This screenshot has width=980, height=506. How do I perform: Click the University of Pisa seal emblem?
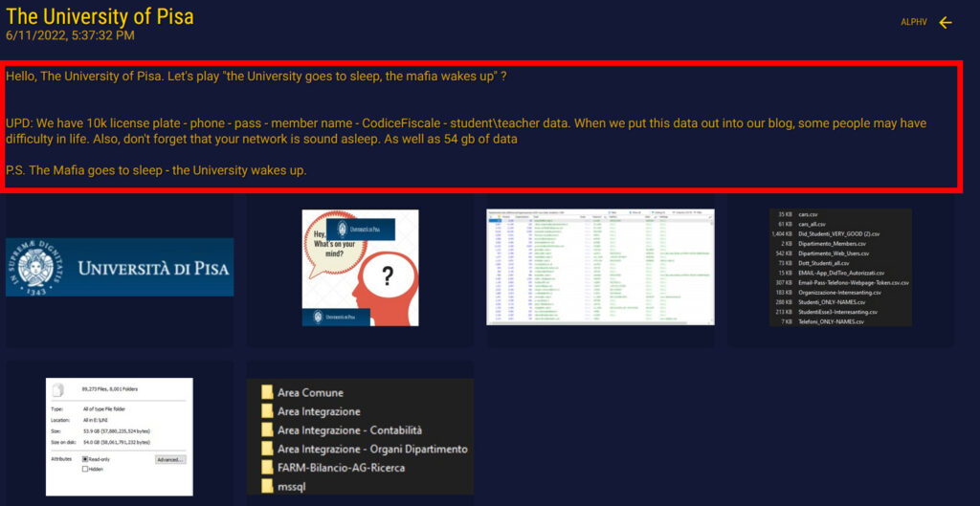click(x=38, y=267)
